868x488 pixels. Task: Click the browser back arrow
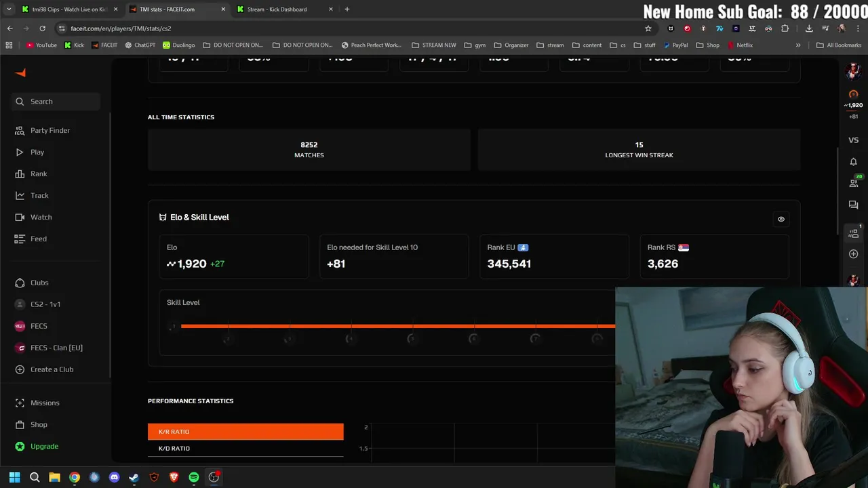pyautogui.click(x=9, y=28)
